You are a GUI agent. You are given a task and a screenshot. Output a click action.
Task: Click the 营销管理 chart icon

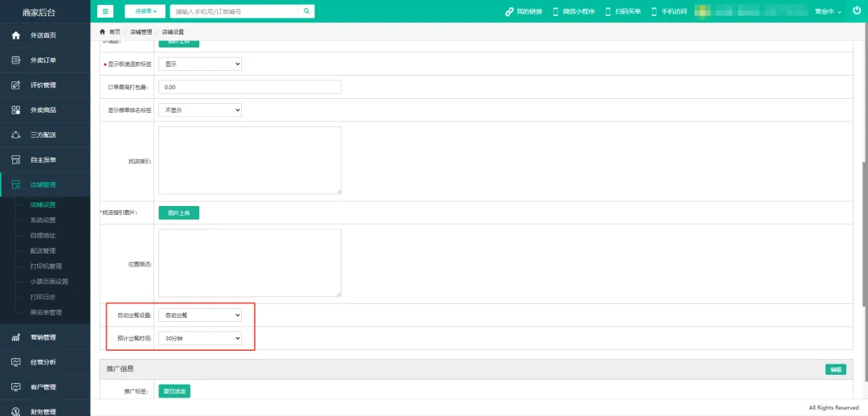tap(16, 337)
